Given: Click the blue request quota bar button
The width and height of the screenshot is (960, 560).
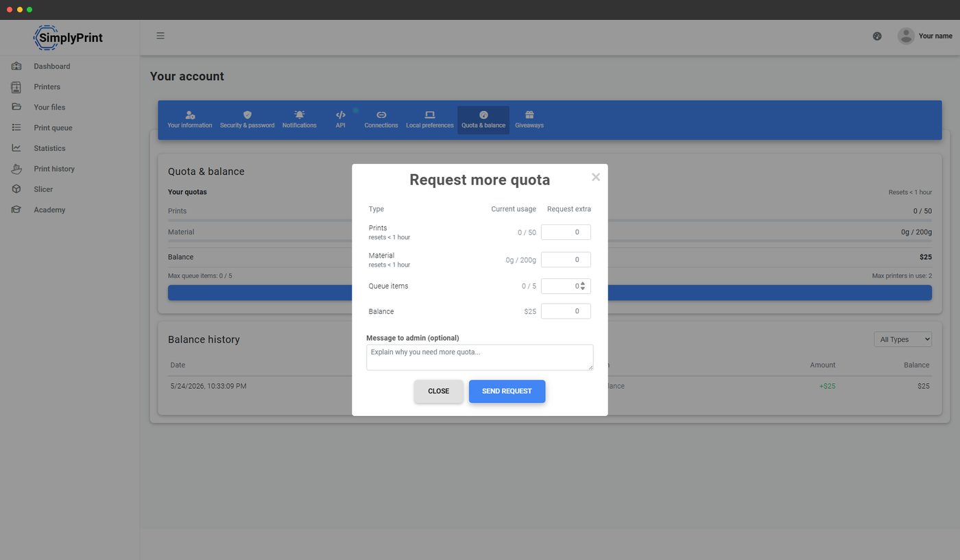Looking at the screenshot, I should coord(550,293).
